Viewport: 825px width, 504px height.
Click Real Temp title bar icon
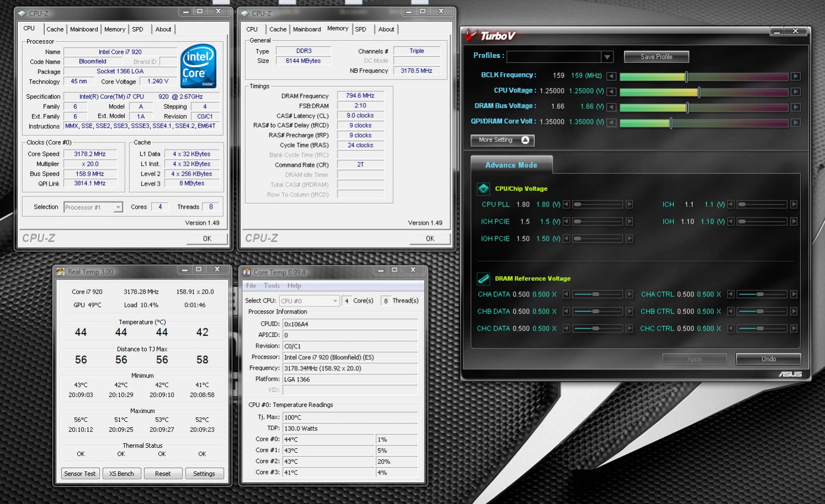[x=60, y=272]
